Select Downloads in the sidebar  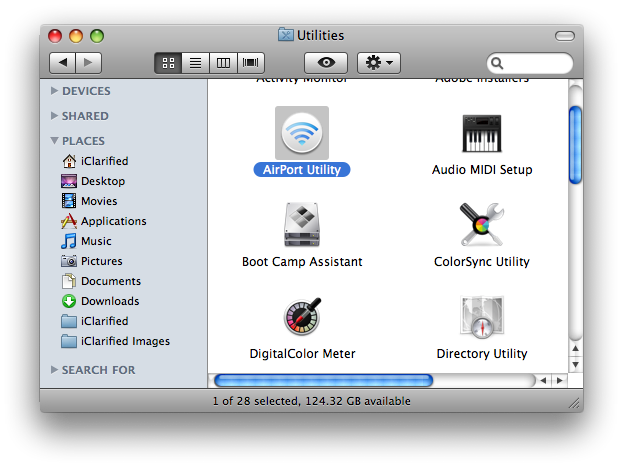(109, 301)
